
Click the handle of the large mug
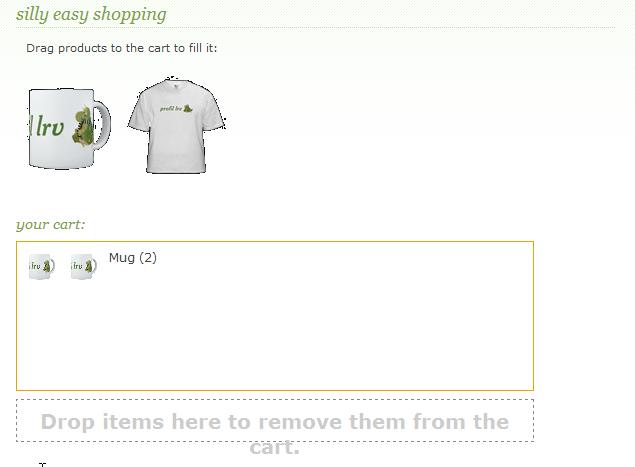point(102,125)
